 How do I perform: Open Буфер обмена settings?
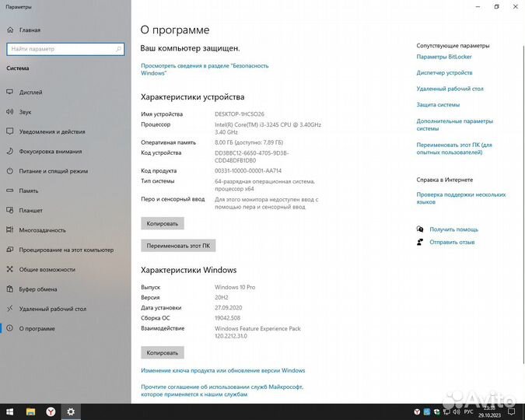38,289
